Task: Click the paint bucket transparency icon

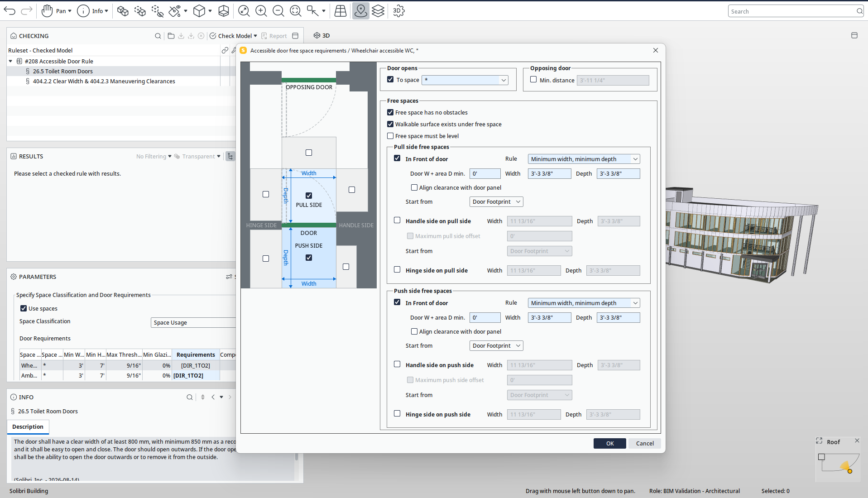Action: pyautogui.click(x=175, y=11)
